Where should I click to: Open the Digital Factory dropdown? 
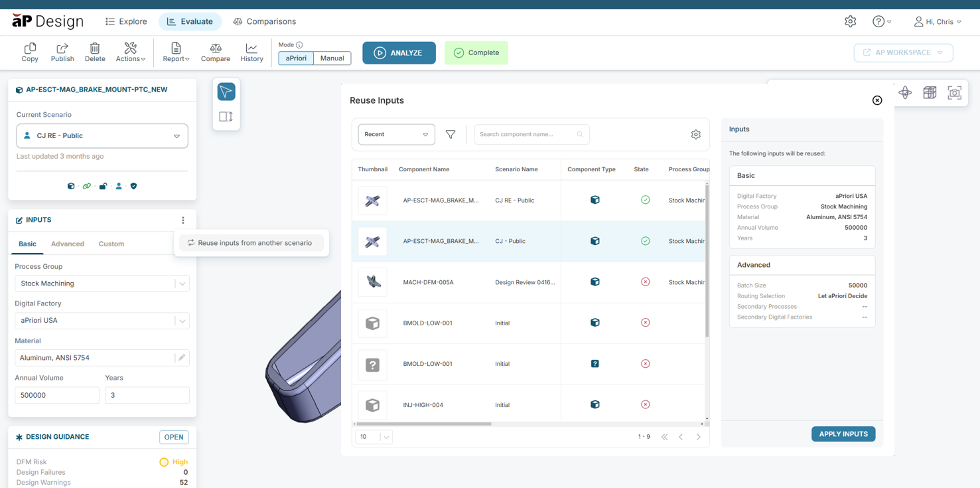coord(102,321)
